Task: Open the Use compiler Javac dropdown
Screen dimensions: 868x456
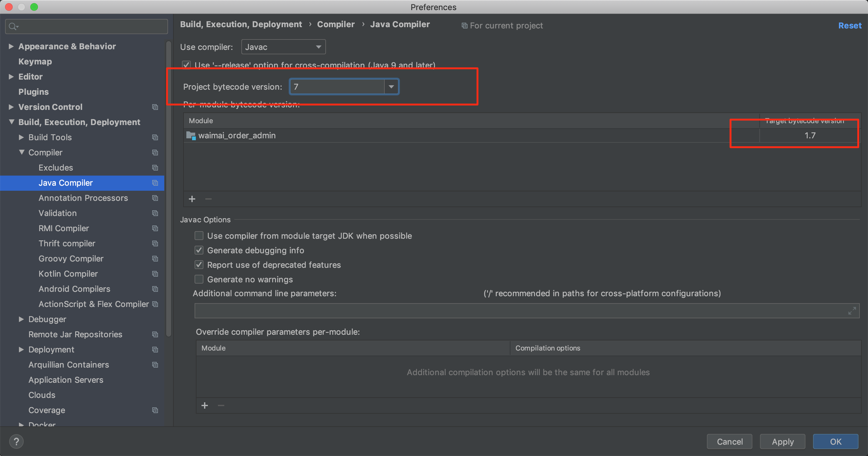Action: [x=283, y=47]
